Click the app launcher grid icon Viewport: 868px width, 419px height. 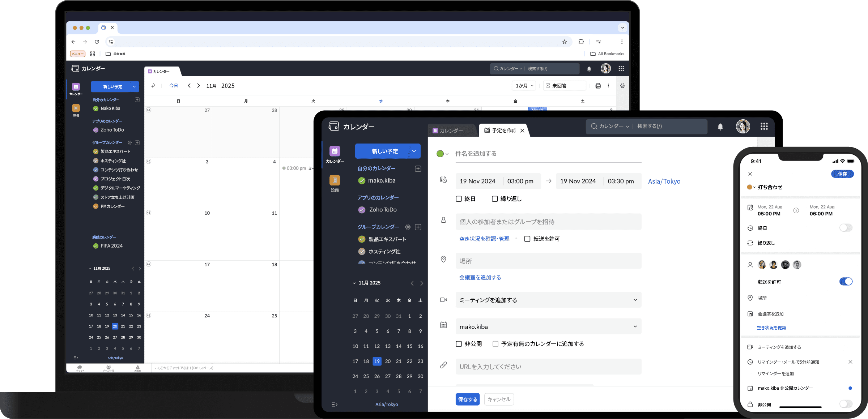pyautogui.click(x=621, y=68)
